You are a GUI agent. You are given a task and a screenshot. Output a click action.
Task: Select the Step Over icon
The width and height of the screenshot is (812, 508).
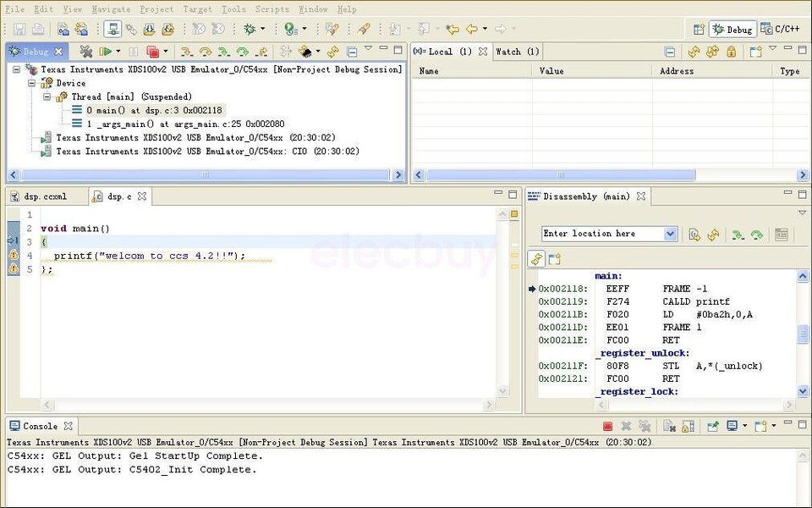[209, 52]
